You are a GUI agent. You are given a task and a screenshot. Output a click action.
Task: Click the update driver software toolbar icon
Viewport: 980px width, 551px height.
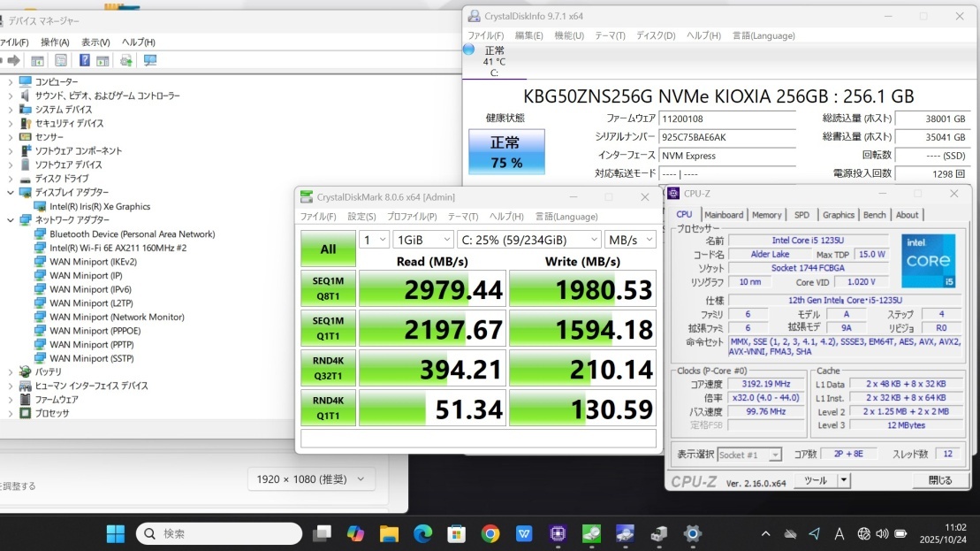point(126,60)
